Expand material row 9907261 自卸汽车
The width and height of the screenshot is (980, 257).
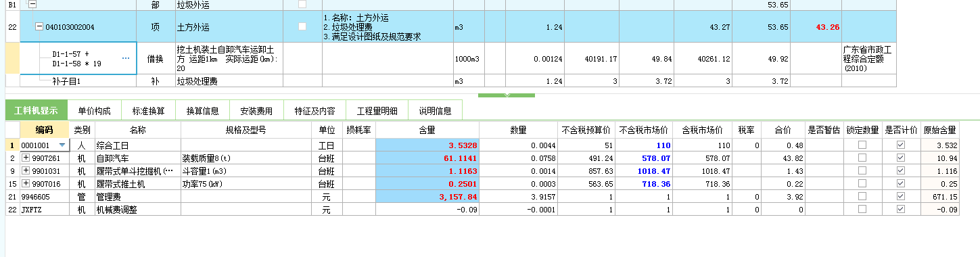26,158
